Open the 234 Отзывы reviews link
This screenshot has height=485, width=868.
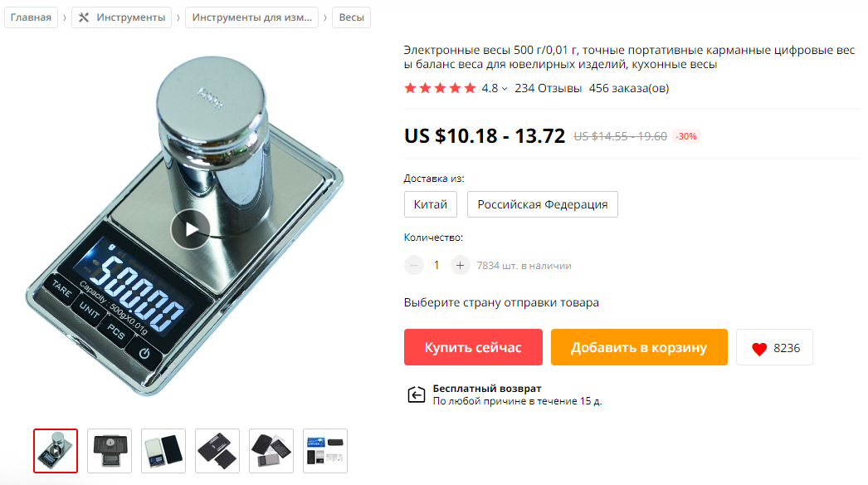[548, 88]
